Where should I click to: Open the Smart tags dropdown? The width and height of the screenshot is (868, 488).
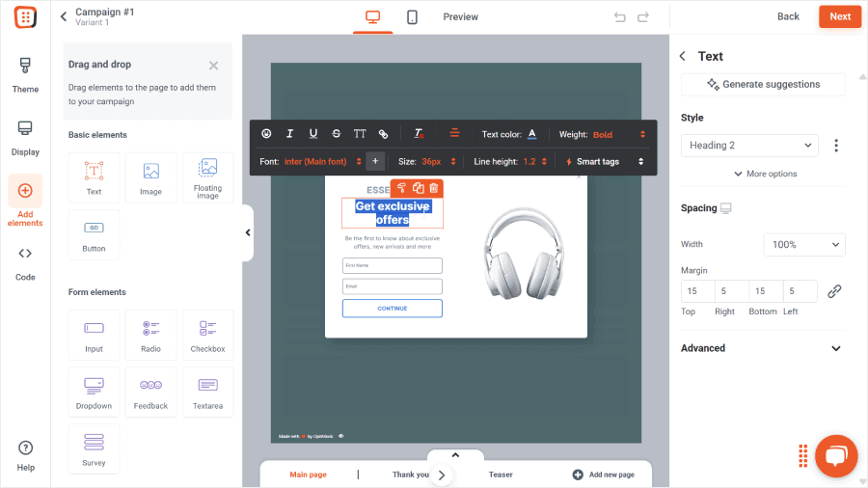(x=605, y=162)
